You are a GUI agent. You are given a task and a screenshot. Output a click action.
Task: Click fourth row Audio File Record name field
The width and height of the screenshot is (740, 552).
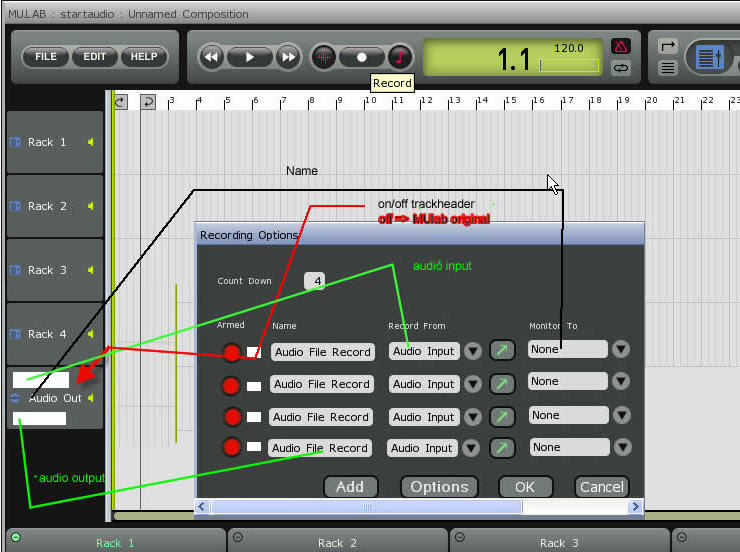tap(320, 448)
